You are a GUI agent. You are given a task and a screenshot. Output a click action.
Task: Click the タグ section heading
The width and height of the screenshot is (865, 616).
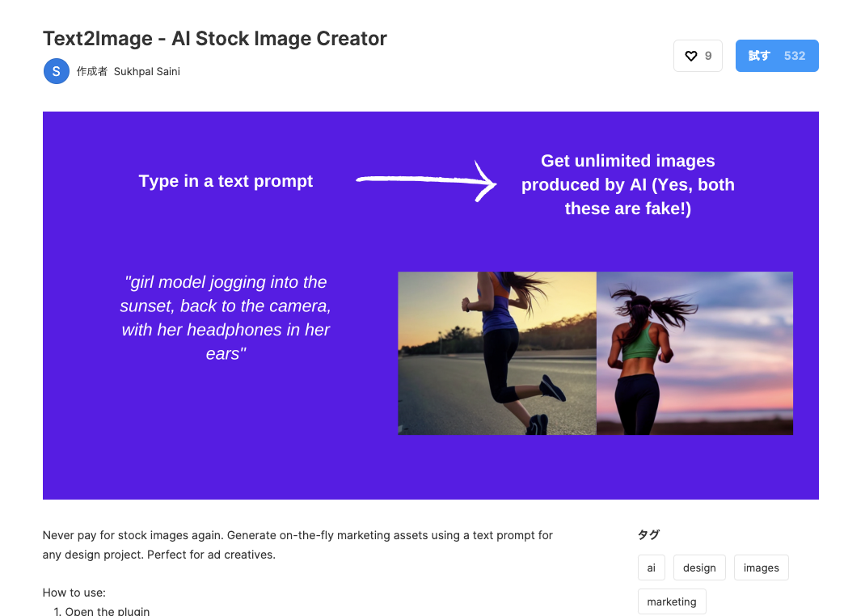click(648, 534)
